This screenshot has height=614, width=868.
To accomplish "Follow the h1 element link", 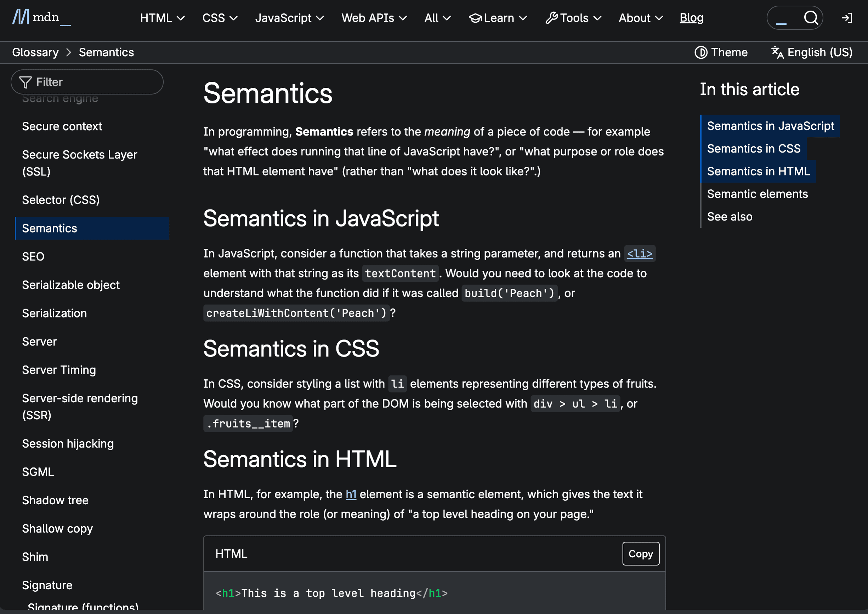I will pos(351,494).
